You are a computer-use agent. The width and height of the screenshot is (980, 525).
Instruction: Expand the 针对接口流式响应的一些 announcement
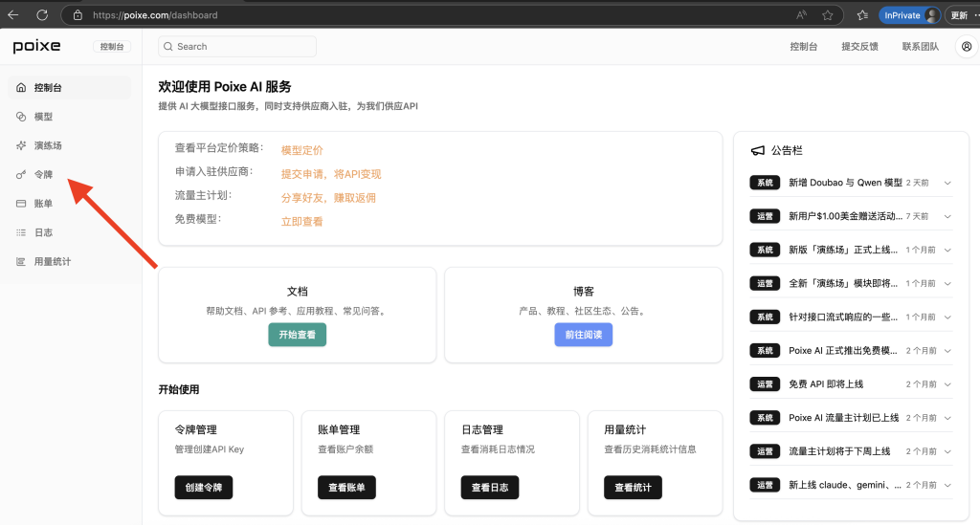(947, 317)
